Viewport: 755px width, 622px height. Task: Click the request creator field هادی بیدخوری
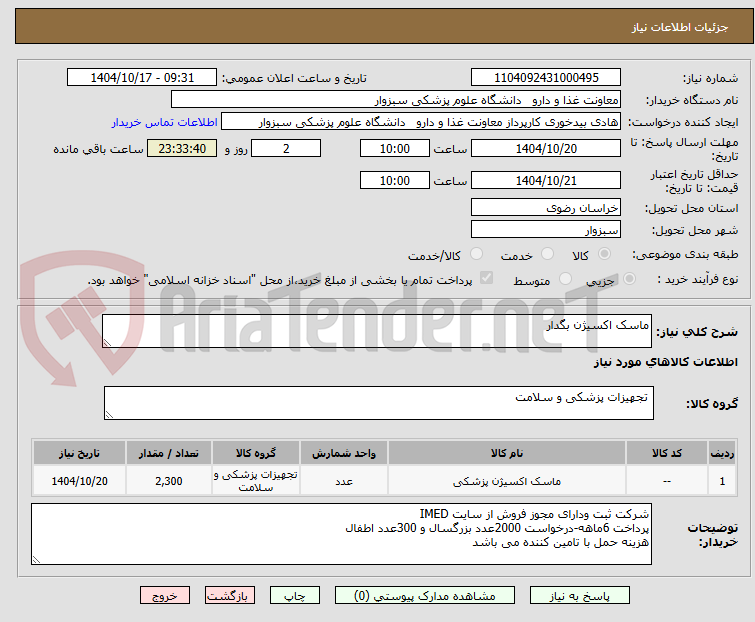[x=421, y=122]
